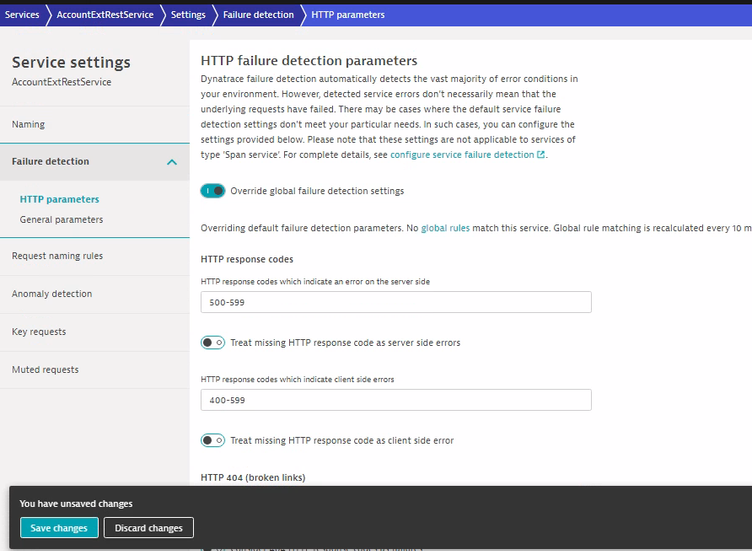Open Request naming rules settings
This screenshot has height=551, width=752.
pyautogui.click(x=57, y=256)
